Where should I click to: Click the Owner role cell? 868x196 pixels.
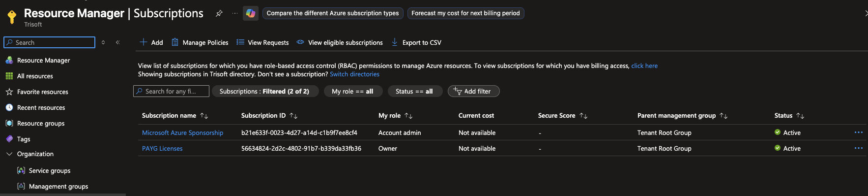tap(388, 148)
